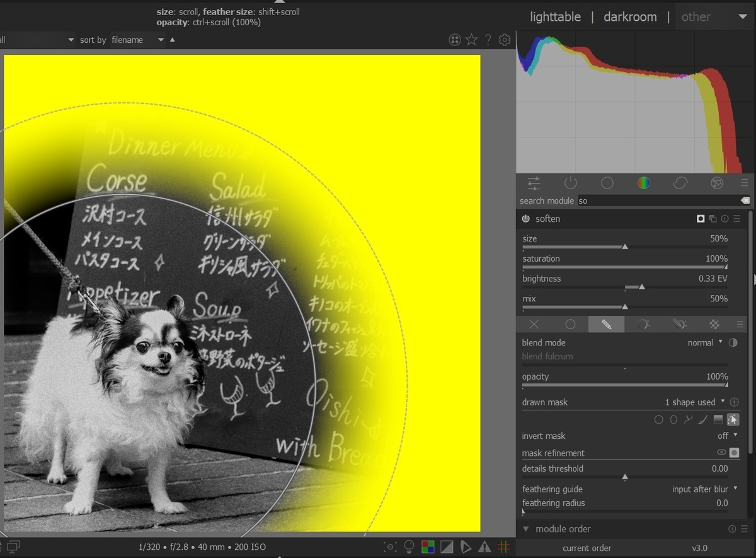Reset the soften module parameters
The height and width of the screenshot is (558, 756).
(x=724, y=219)
